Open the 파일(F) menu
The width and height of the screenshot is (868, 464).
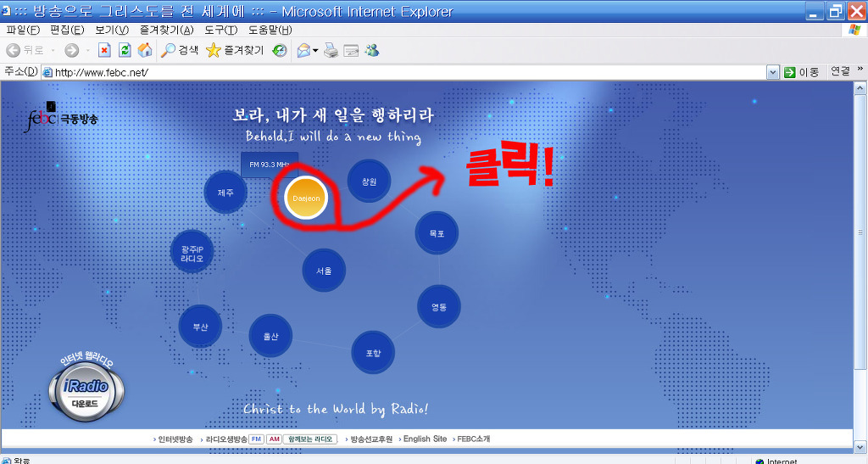[23, 30]
